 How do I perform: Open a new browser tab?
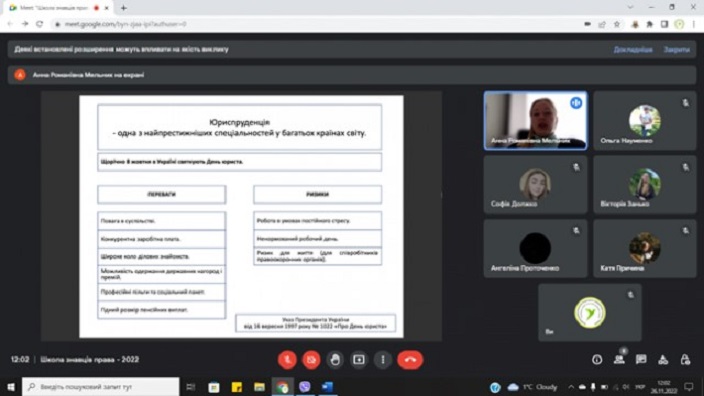pos(123,8)
